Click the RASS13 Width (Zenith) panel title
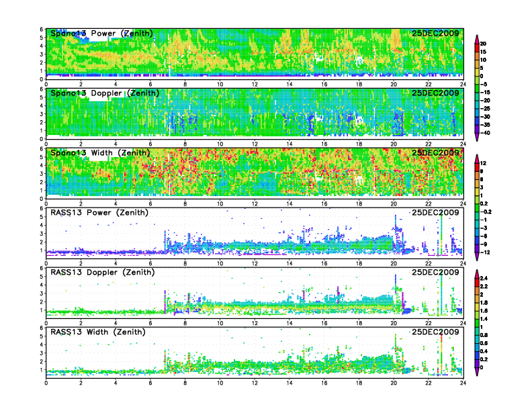The image size is (532, 411). 98,332
